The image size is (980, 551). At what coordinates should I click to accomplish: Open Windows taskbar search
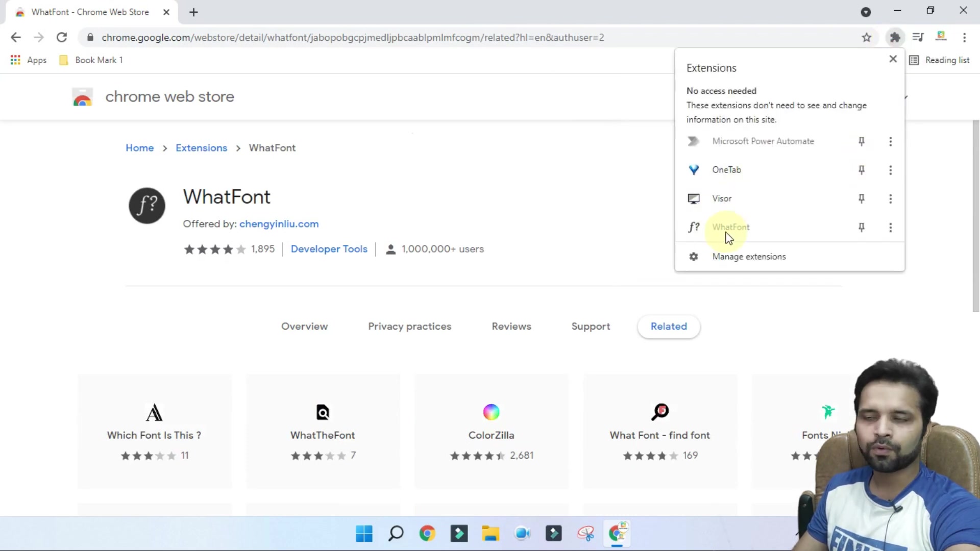pyautogui.click(x=396, y=534)
